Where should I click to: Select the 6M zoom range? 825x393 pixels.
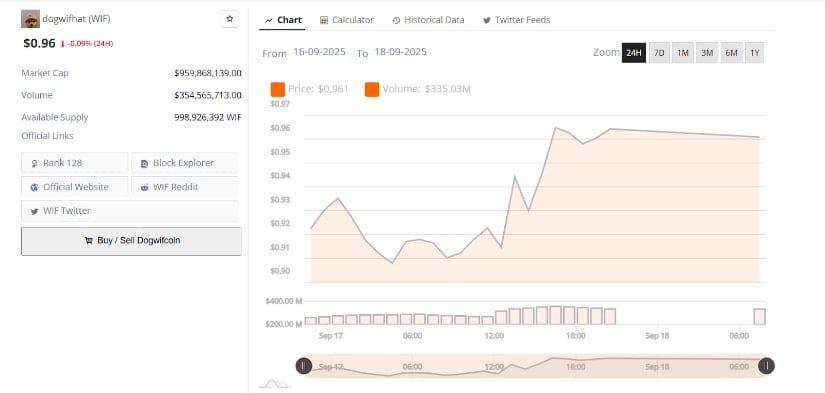coord(731,53)
